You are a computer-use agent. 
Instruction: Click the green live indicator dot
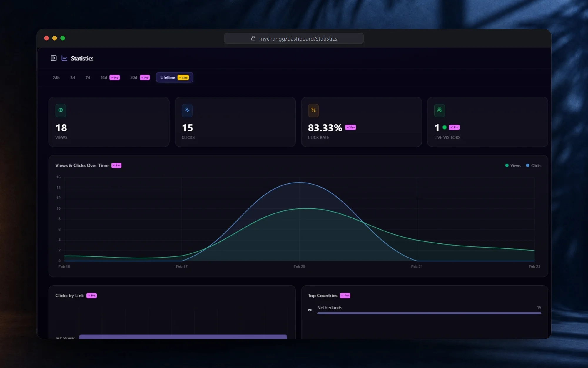[445, 127]
